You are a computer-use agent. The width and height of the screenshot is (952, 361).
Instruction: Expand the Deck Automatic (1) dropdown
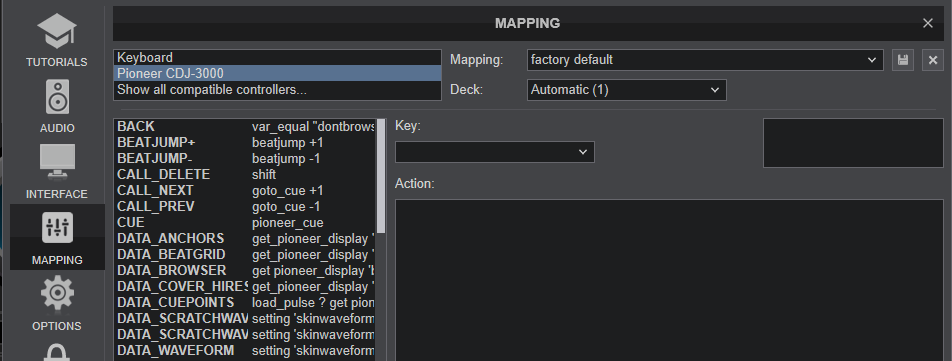coord(627,90)
